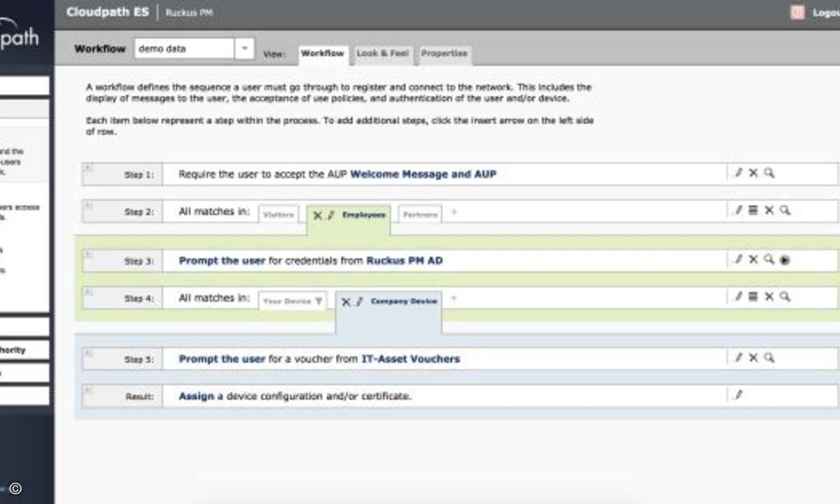Click the Cloudpath ES title text

107,12
